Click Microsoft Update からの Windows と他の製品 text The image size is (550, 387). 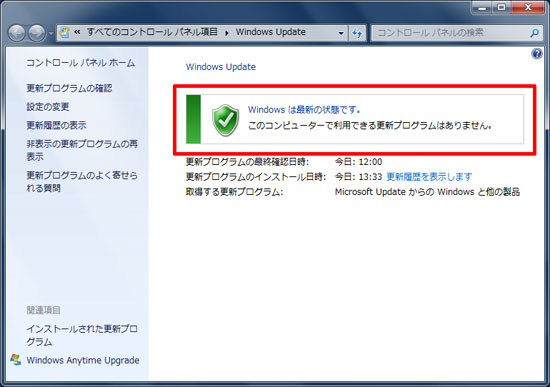[427, 192]
